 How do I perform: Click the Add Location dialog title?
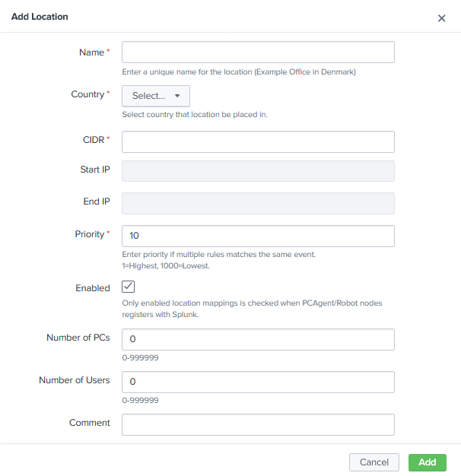[40, 17]
